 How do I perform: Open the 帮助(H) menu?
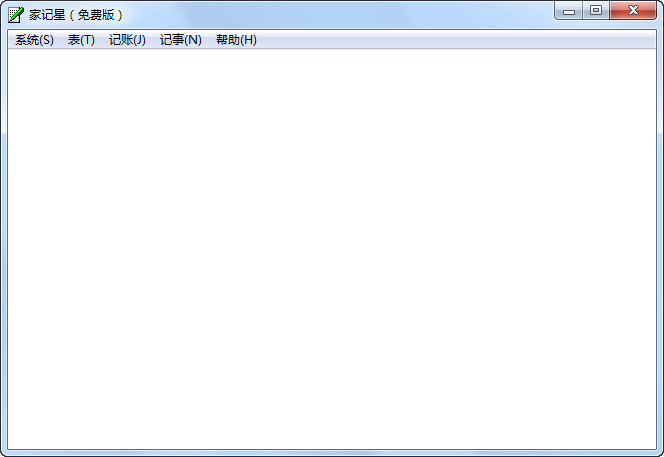click(236, 40)
